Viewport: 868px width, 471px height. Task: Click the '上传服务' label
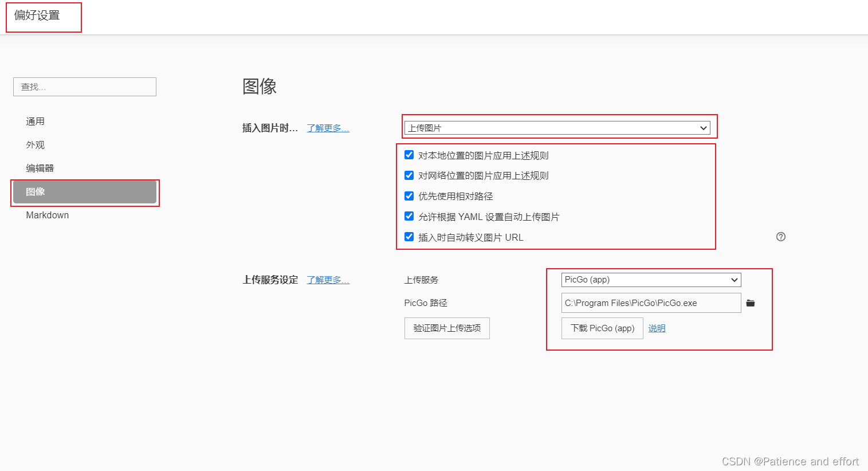click(421, 280)
